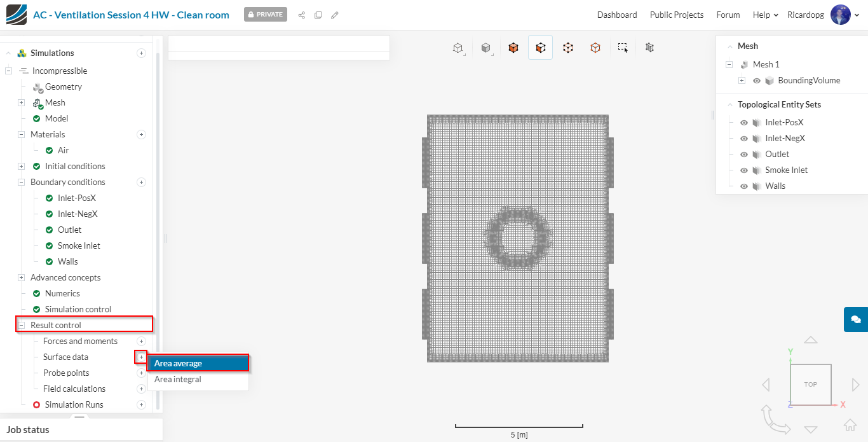Viewport: 868px width, 442px height.
Task: Open the solid gray render mode cube icon
Action: (x=486, y=48)
